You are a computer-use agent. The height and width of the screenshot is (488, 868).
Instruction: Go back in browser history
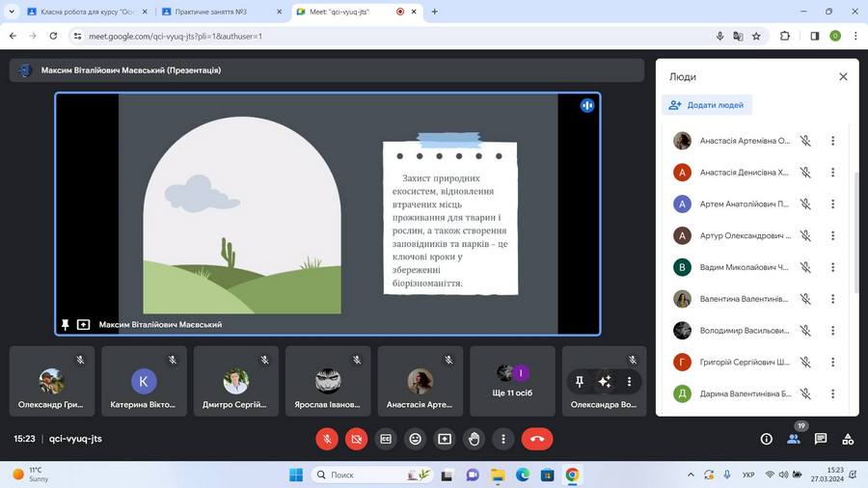click(13, 36)
